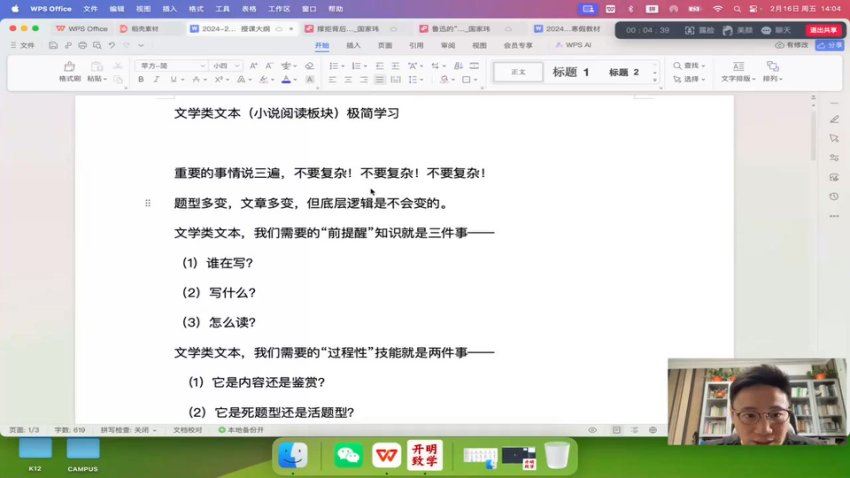Open the pen annotation tool in right sidebar

point(834,119)
